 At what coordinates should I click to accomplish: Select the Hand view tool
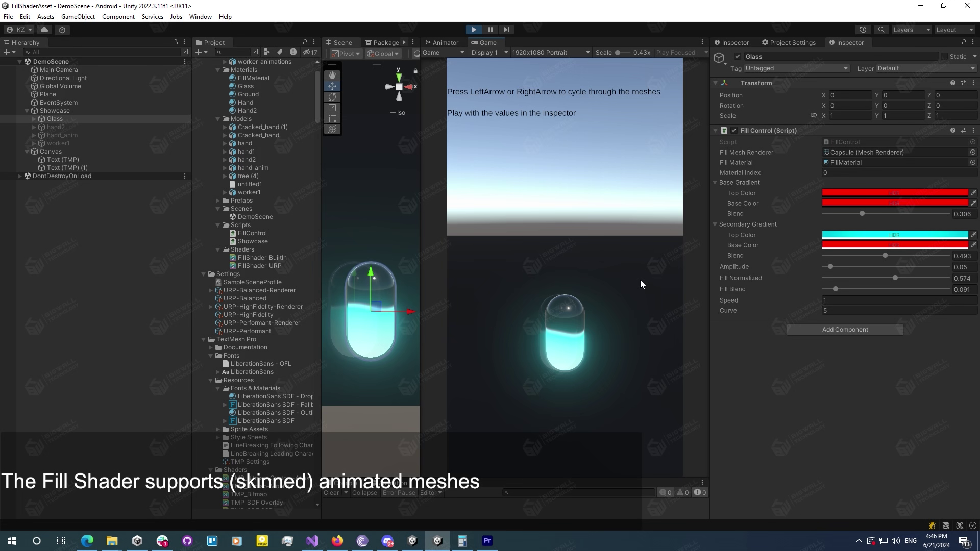pyautogui.click(x=332, y=76)
